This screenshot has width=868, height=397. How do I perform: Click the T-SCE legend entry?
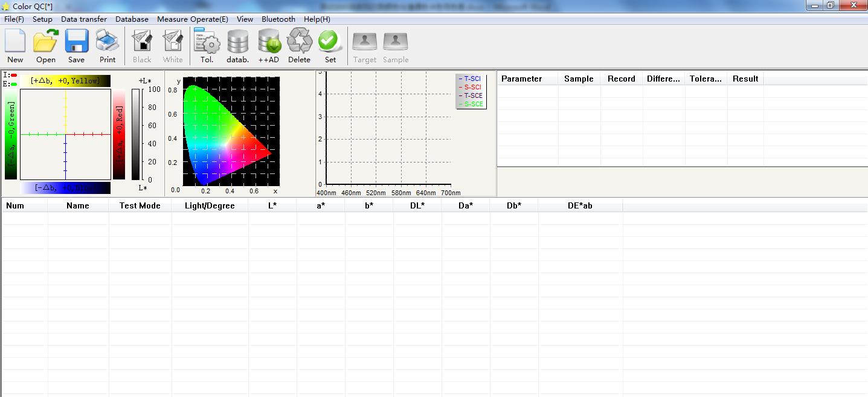[471, 95]
